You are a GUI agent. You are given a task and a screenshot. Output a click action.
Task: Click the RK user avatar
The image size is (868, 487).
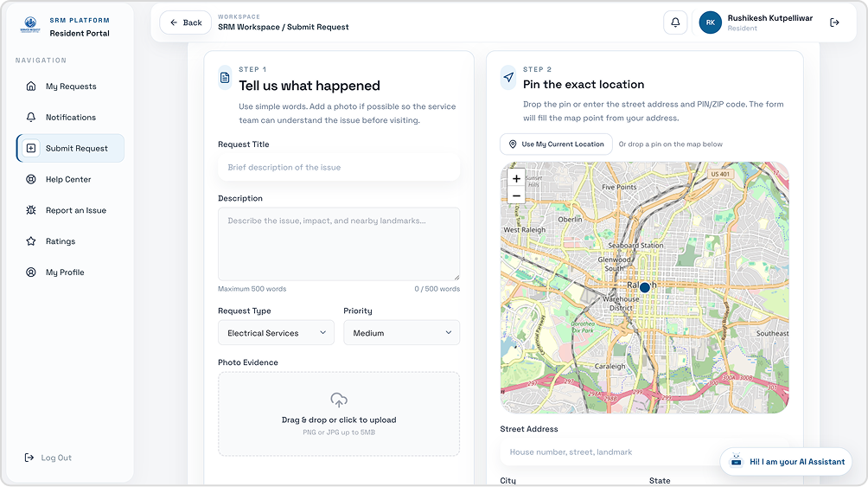click(x=711, y=22)
